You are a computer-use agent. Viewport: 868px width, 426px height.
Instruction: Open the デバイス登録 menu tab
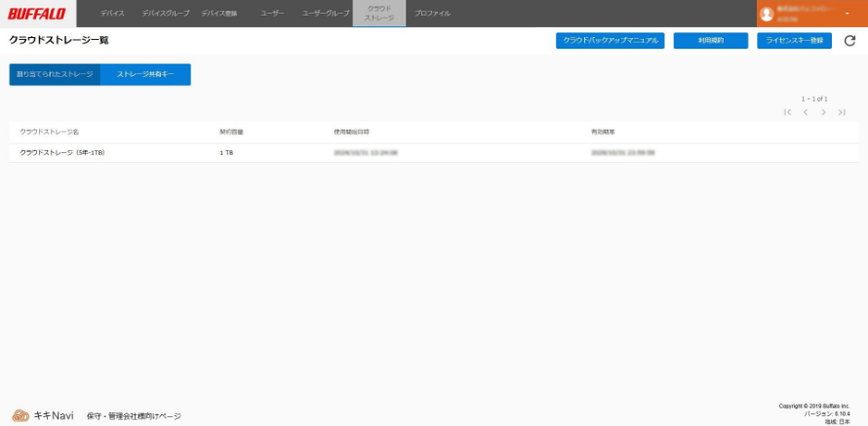219,14
